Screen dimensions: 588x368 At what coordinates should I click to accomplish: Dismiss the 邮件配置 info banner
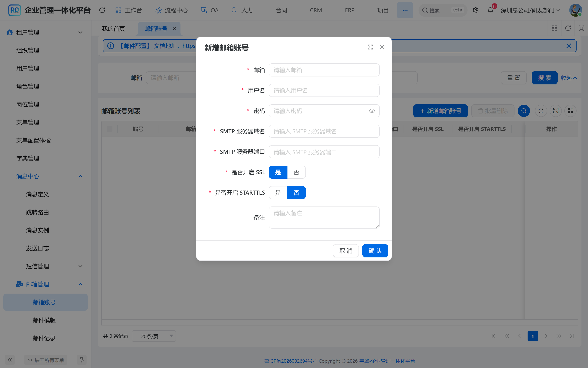(x=569, y=46)
